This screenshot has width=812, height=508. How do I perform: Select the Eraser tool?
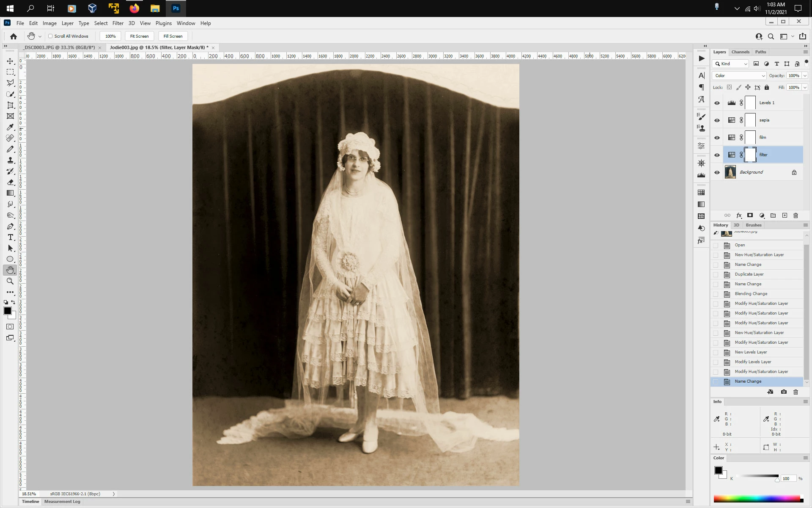(11, 182)
